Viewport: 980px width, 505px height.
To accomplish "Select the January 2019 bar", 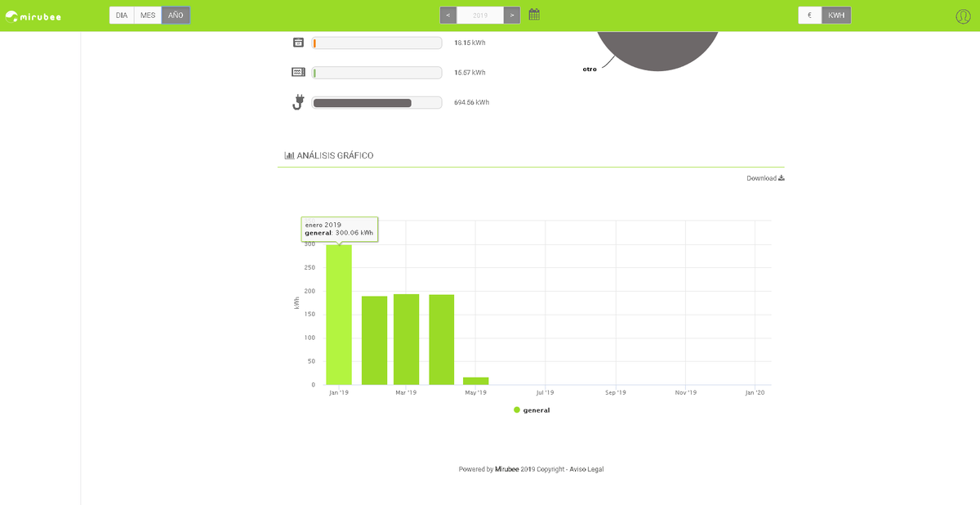I will coord(339,315).
